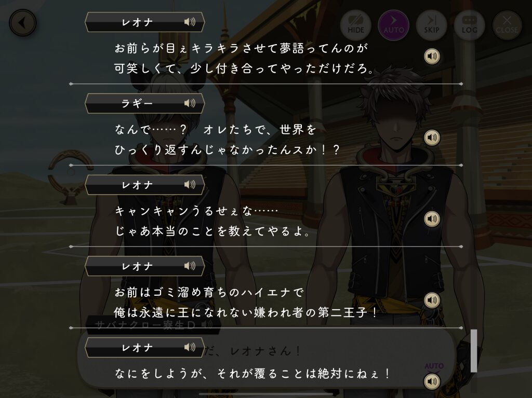Close the log with CLOSE button

[x=507, y=25]
